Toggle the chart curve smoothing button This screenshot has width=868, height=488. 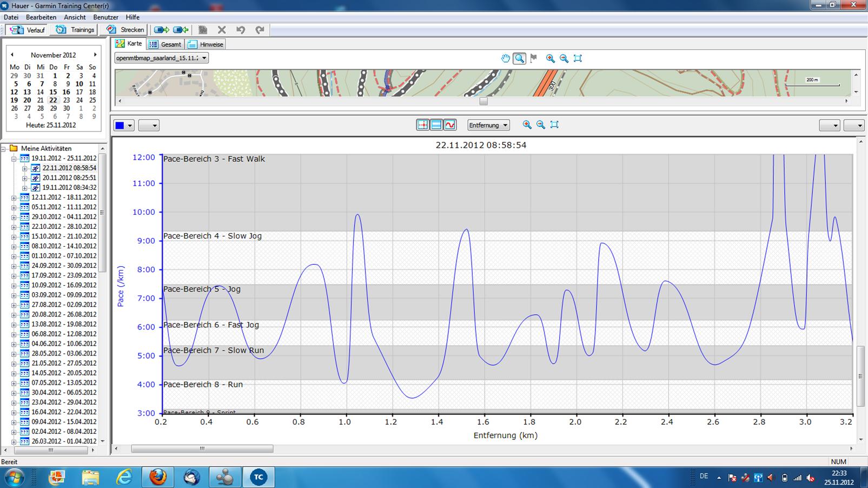450,125
